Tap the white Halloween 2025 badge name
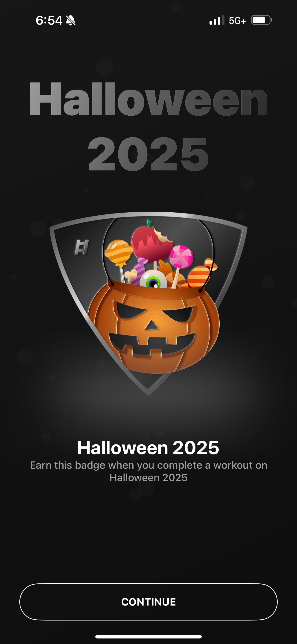The width and height of the screenshot is (297, 644). (148, 448)
